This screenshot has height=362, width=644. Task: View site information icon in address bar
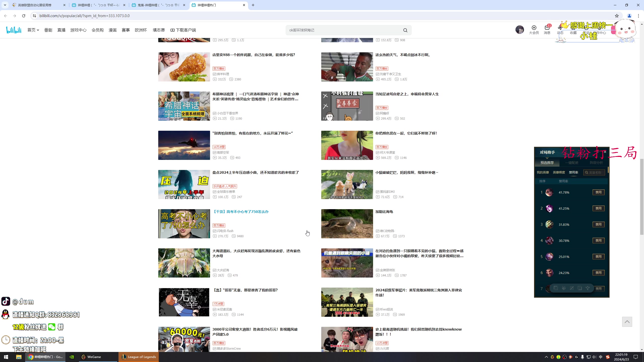(x=34, y=16)
